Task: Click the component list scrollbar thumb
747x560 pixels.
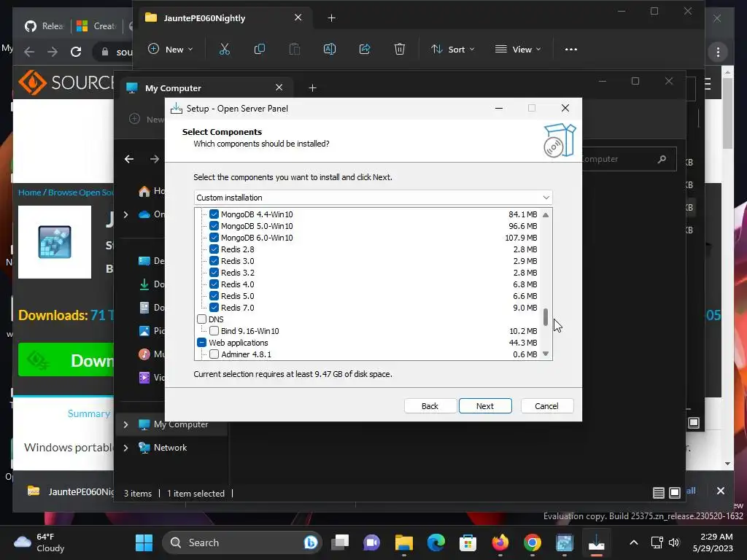Action: point(546,317)
